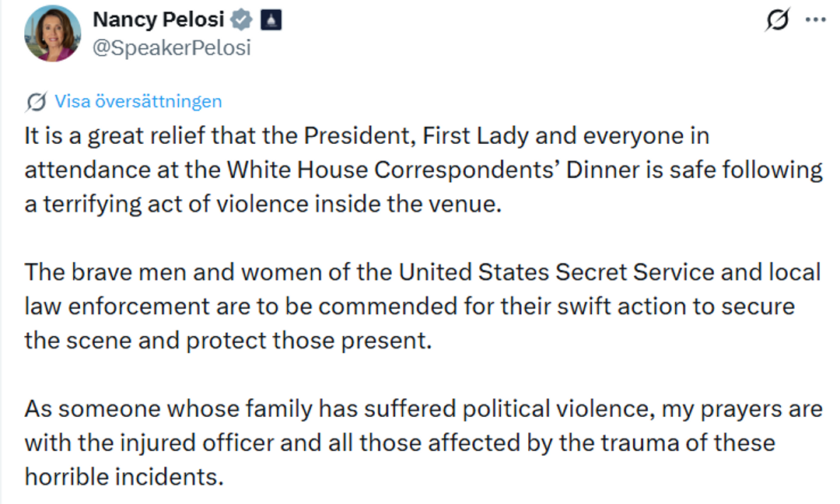Click the words "injured officer" in the post
The image size is (840, 504).
185,443
